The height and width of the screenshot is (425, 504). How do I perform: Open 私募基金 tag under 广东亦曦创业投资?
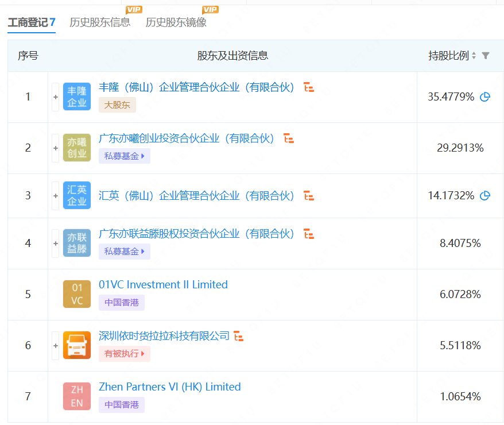pyautogui.click(x=125, y=156)
